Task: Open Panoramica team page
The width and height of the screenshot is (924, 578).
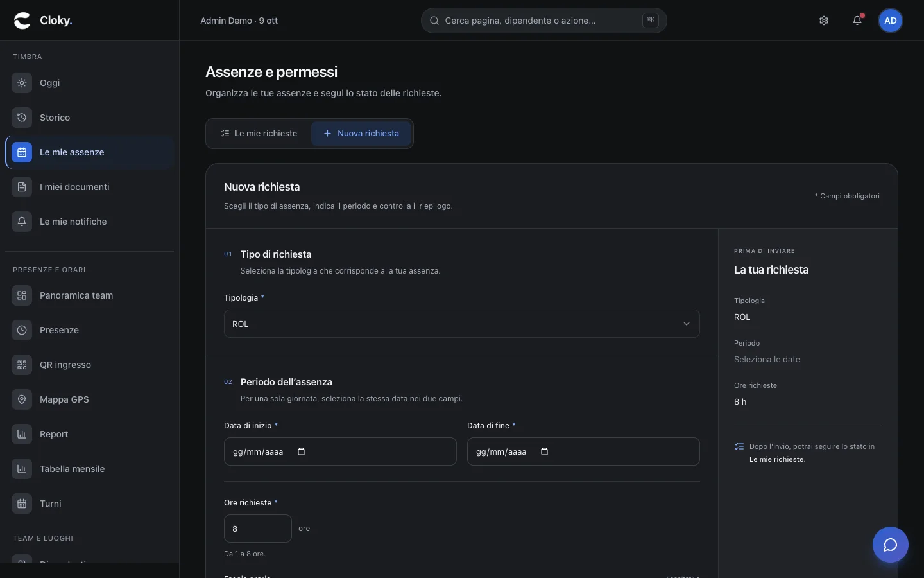Action: coord(90,295)
